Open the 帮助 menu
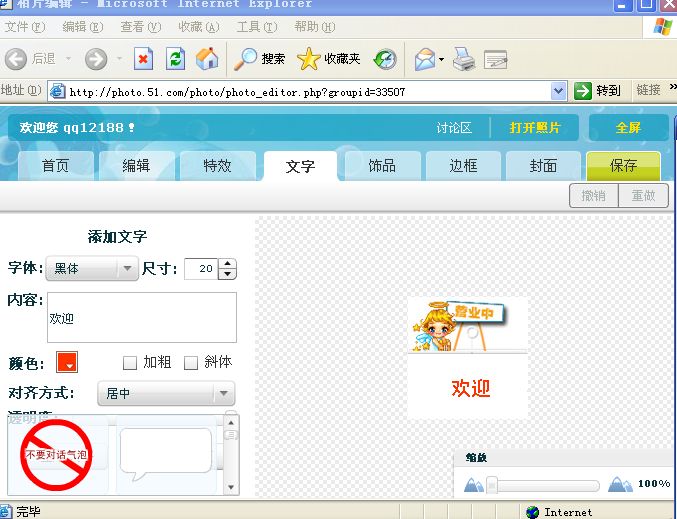 coord(315,27)
